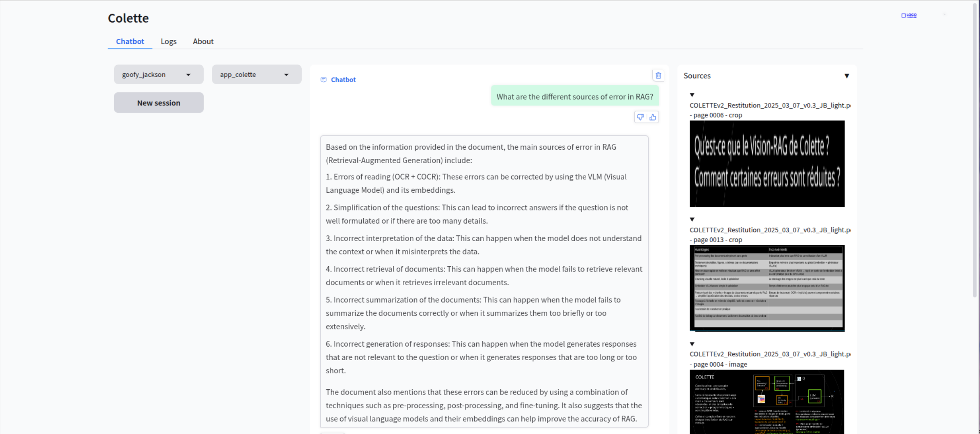Start a New session
Screen dimensions: 980x434
158,103
